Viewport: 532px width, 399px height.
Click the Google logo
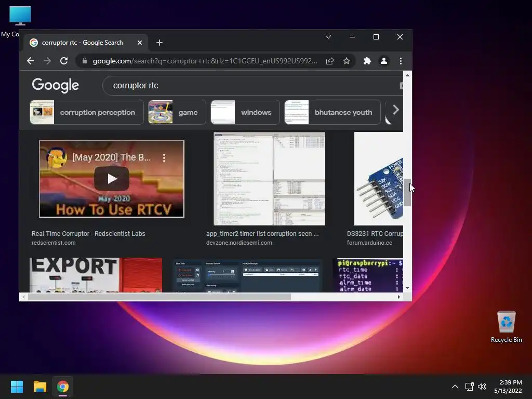pos(55,85)
